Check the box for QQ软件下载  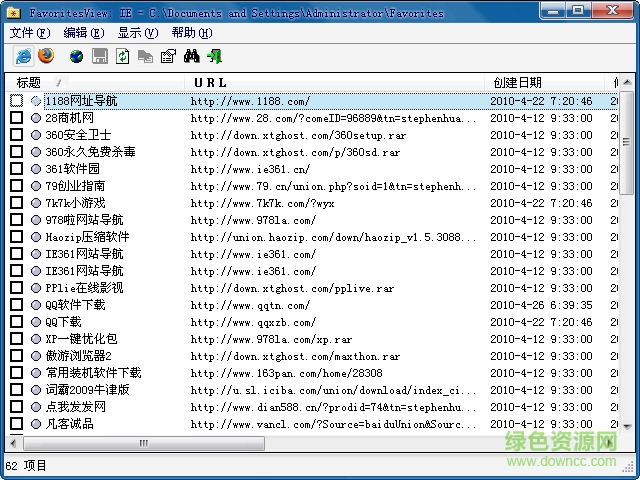[x=16, y=305]
